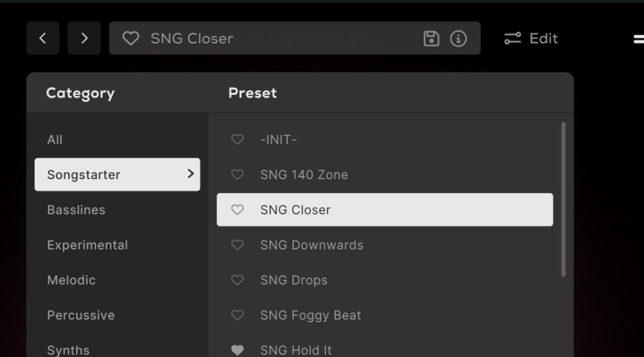Click the Edit sliders icon
Viewport: 644px width, 357px height.
(x=513, y=38)
